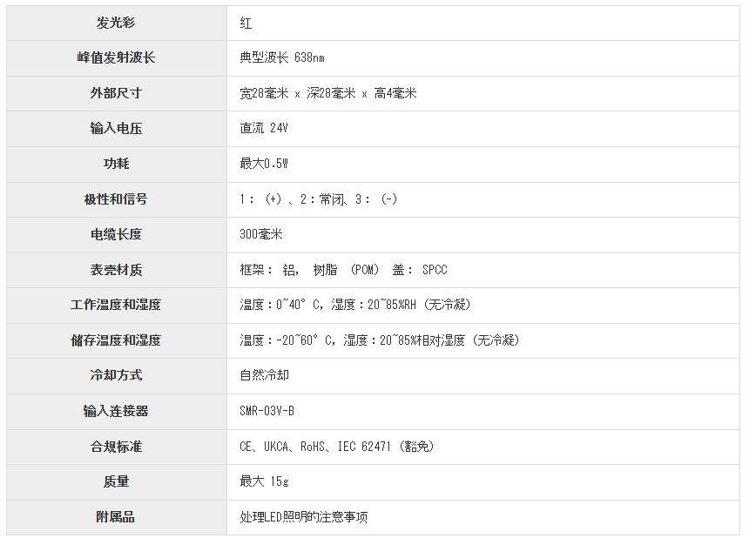Select the value 最大 15g
The width and height of the screenshot is (756, 545).
[x=264, y=481]
